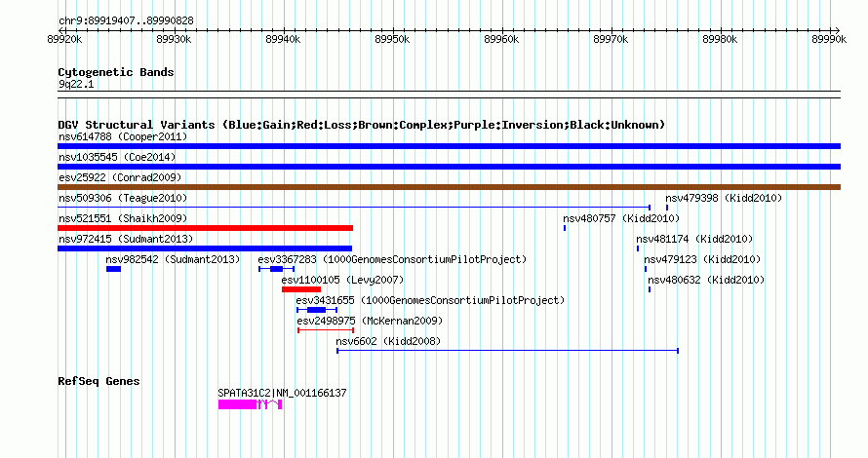Click the magenta SPATA31C2 gene model
Viewport: 868px width, 458px height.
(251, 405)
